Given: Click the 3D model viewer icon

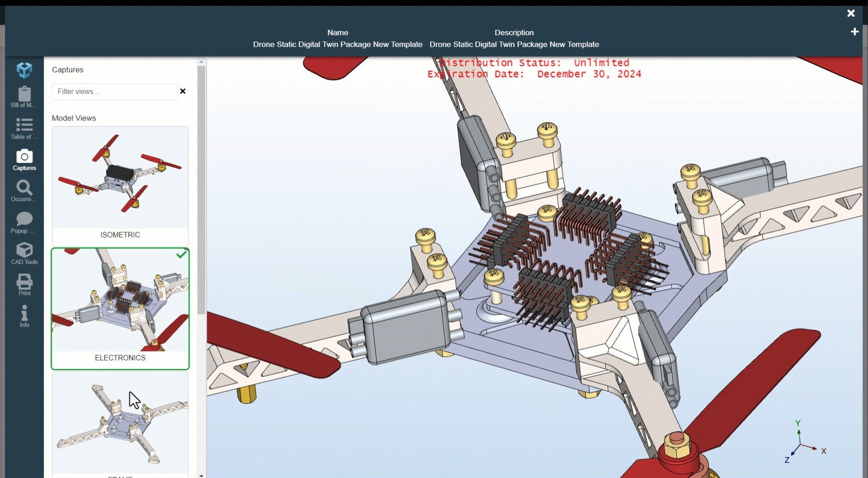Looking at the screenshot, I should [24, 70].
